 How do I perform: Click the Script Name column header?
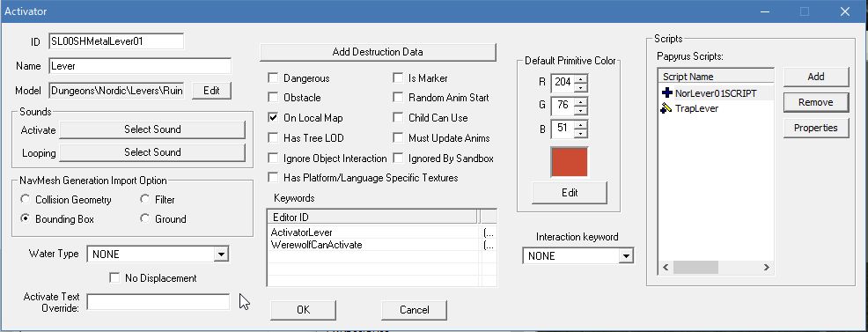pos(716,77)
